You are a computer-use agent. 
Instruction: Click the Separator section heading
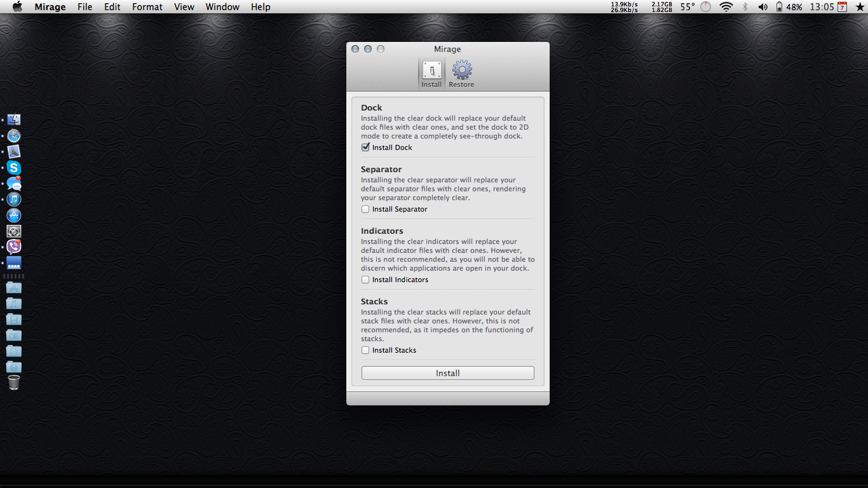(x=381, y=170)
